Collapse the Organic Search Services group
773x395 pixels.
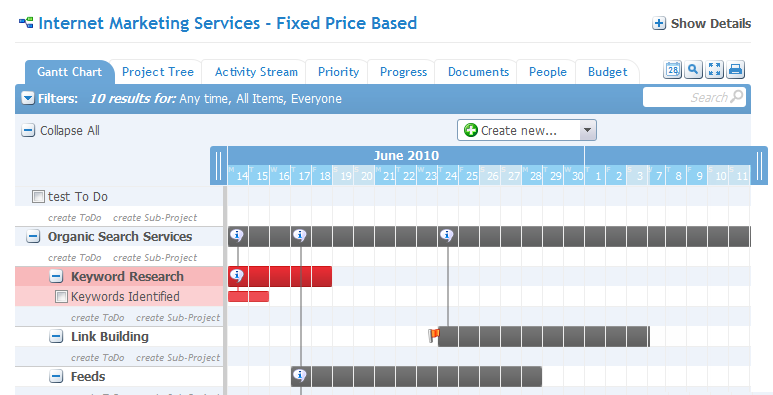(x=33, y=237)
